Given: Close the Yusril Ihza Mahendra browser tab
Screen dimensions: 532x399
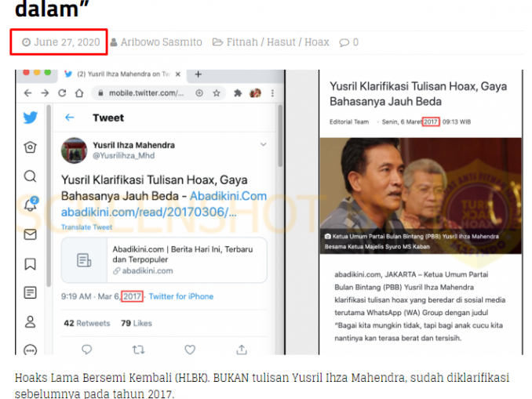Looking at the screenshot, I should [x=178, y=74].
